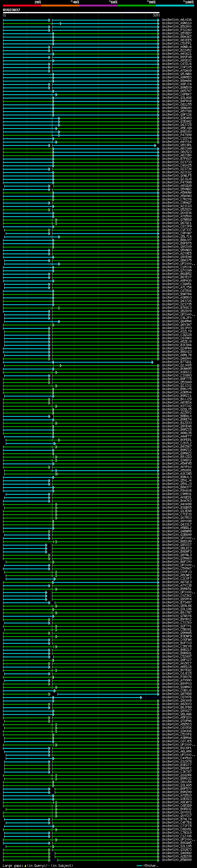Image resolution: width=197 pixels, height=868 pixels.
Task: Select hit UniRef100_C6PBK7
Action: pos(177,94)
